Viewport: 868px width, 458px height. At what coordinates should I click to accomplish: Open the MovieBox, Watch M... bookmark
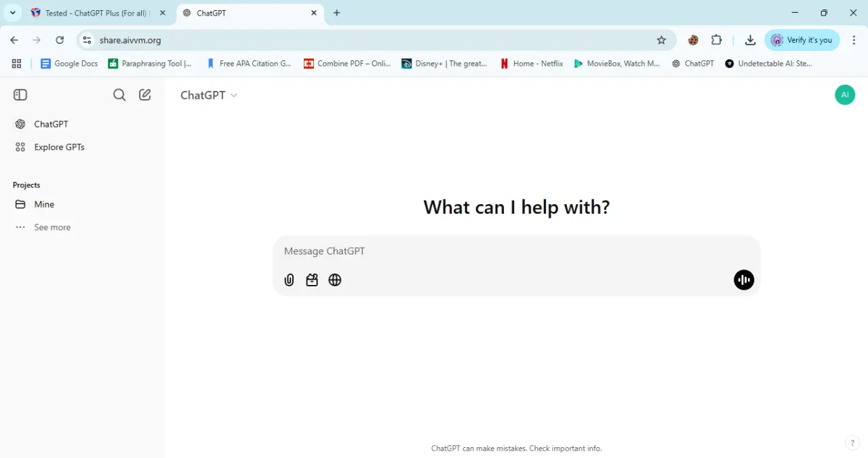point(616,64)
